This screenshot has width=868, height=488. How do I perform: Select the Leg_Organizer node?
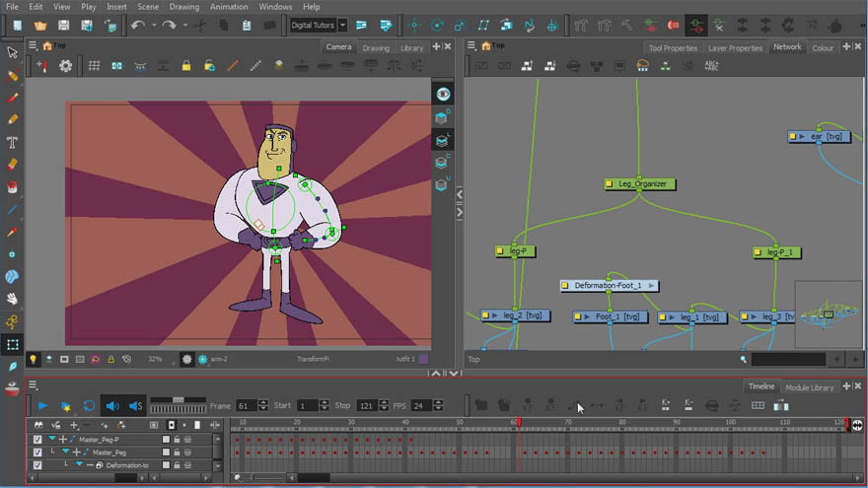(639, 183)
